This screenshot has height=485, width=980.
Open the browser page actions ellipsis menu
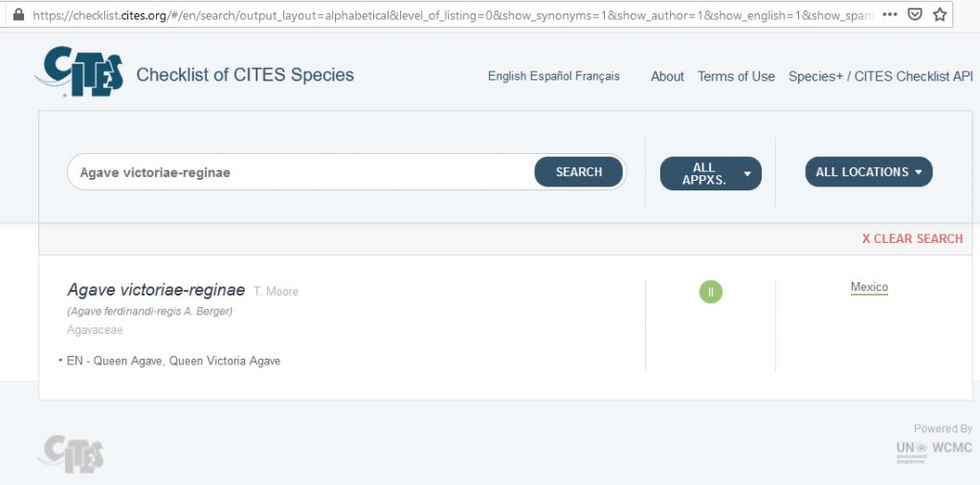point(890,13)
